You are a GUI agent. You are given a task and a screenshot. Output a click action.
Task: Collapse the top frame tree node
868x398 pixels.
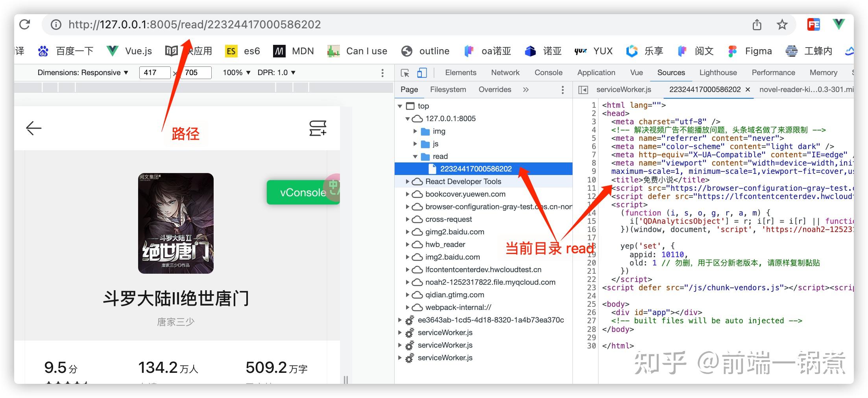tap(400, 106)
